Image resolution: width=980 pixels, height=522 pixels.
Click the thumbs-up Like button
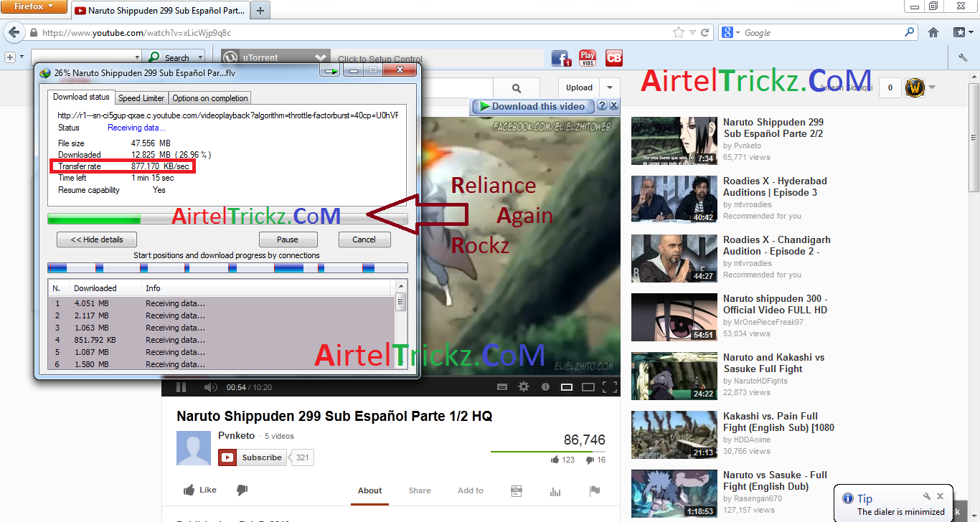pos(199,490)
